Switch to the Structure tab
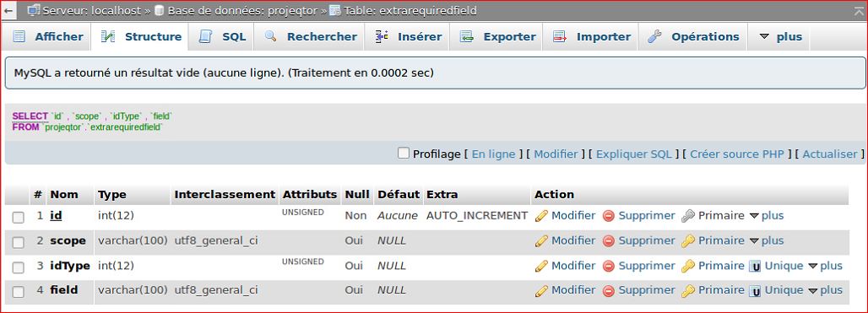The image size is (868, 313). coord(141,37)
